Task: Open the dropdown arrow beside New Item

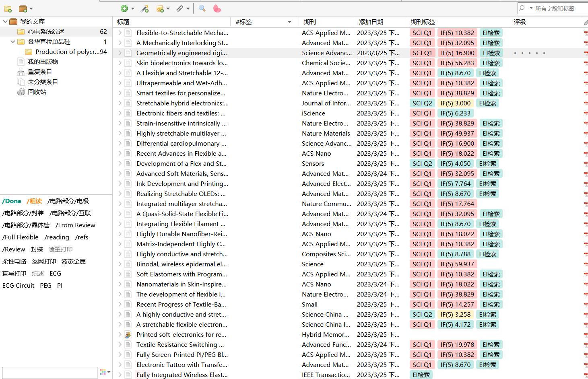Action: coord(132,8)
